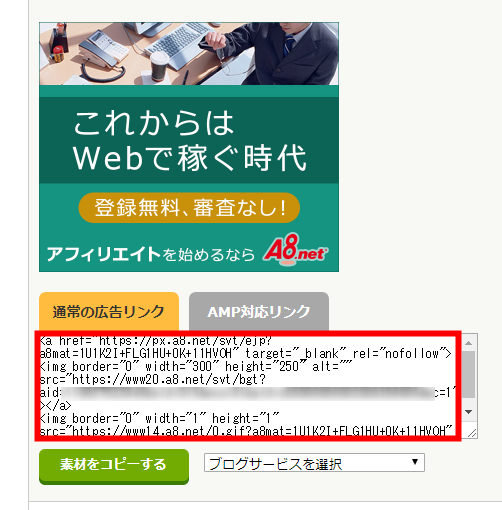Click the businessman's tie in banner photo
The image size is (502, 510).
(289, 45)
